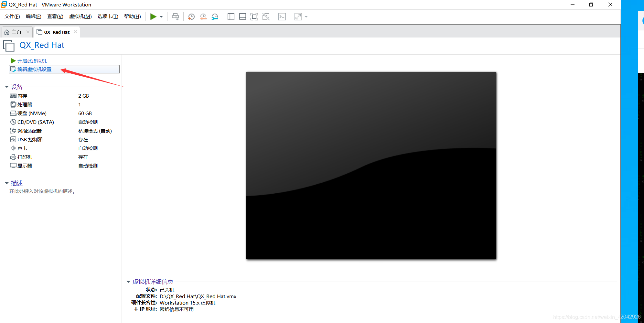The image size is (644, 323).
Task: Click the 已关机 status text
Action: [x=167, y=290]
